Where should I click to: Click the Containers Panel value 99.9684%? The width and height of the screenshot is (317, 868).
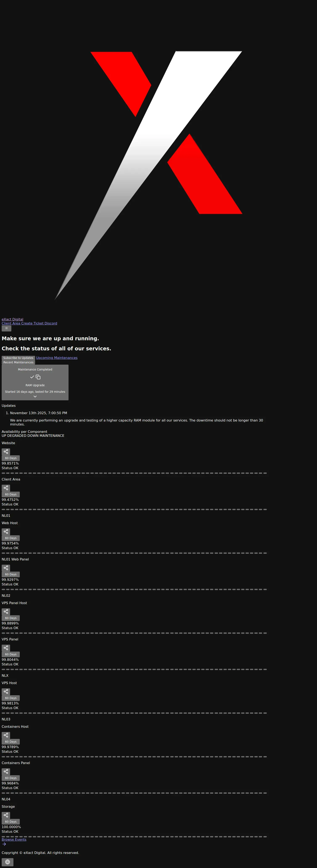[x=10, y=783]
